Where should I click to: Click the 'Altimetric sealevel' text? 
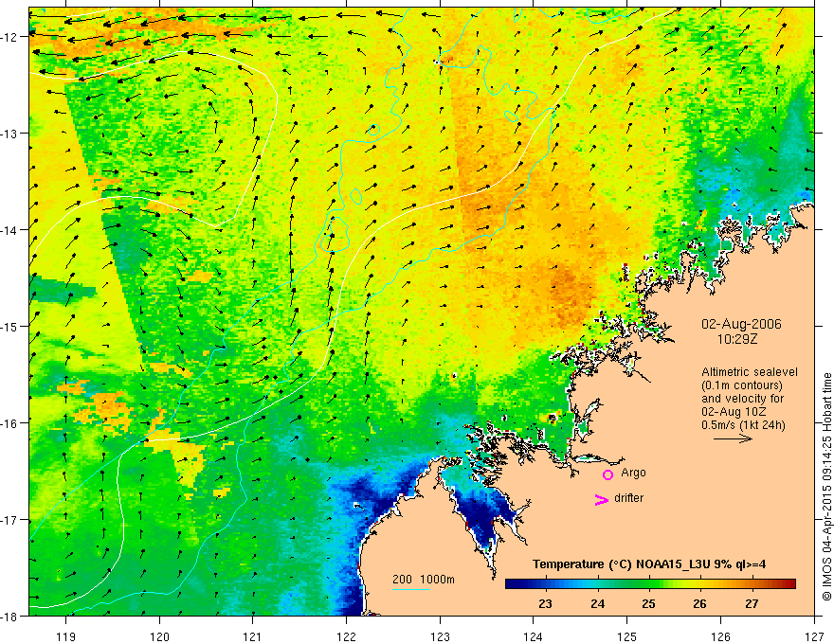click(750, 372)
